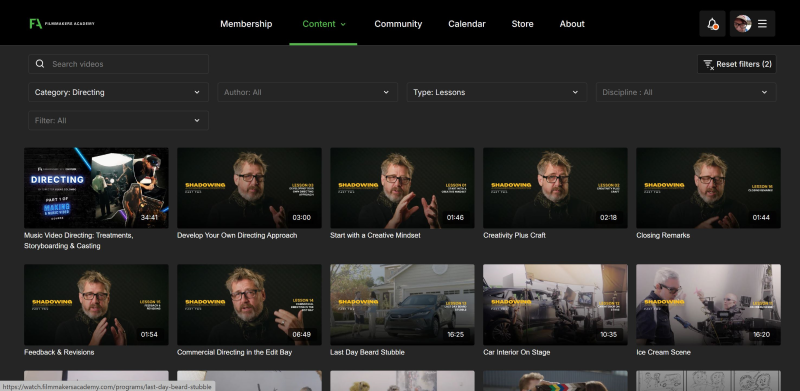
Task: Open Car Interior On Stage thumbnail
Action: coord(555,304)
